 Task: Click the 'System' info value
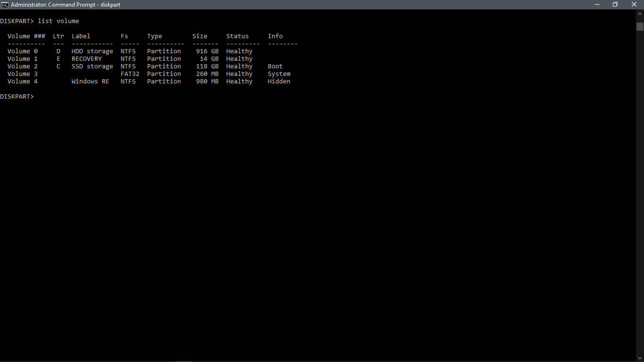279,74
